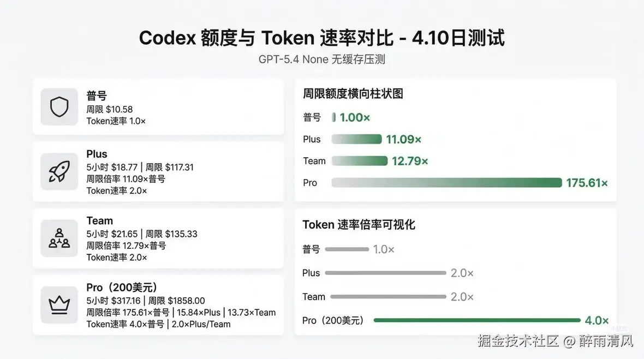644x359 pixels.
Task: Click the Plus progress bar in the speed chart
Action: tap(385, 273)
